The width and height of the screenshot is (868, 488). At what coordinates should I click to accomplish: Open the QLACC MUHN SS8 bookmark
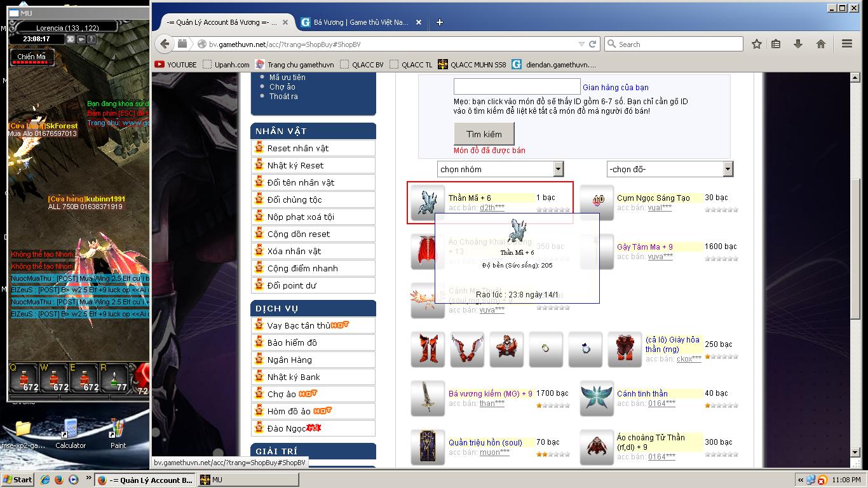(x=472, y=64)
